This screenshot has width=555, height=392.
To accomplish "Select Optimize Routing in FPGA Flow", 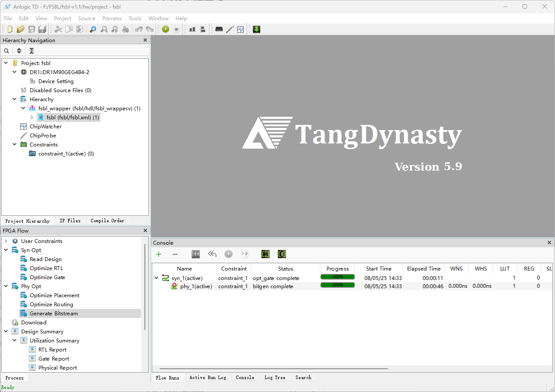I will [51, 304].
